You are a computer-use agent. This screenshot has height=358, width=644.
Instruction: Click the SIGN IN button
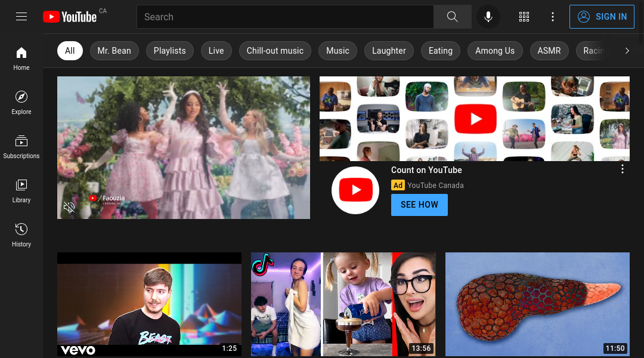point(602,17)
